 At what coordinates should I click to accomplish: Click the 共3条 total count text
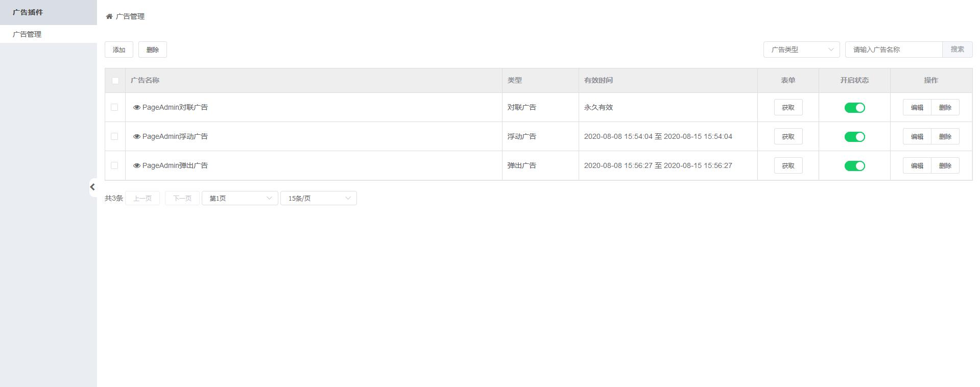click(114, 198)
